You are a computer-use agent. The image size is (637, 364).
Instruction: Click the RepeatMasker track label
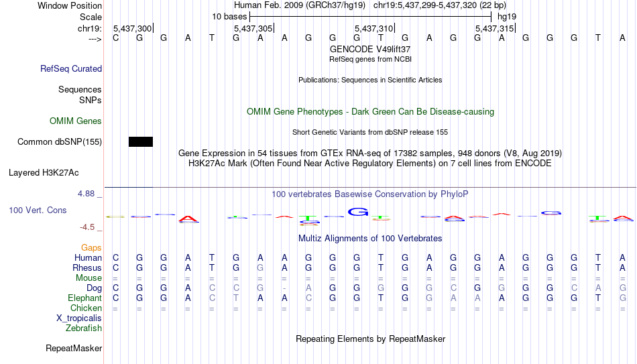(74, 348)
